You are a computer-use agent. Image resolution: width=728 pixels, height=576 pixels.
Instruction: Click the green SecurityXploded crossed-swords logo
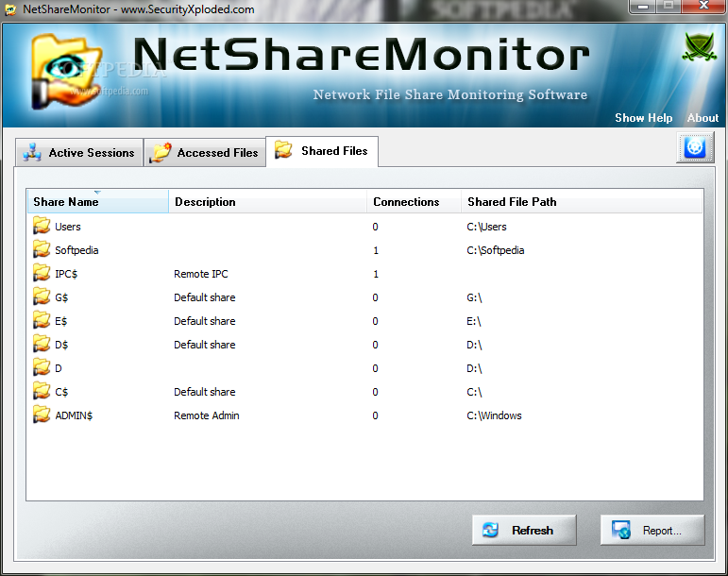coord(700,46)
